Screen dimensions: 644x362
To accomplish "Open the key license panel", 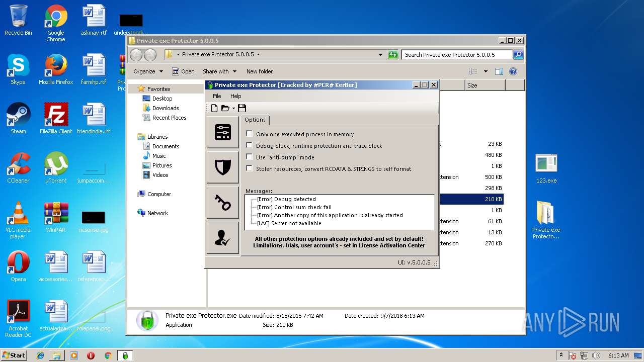I will coord(223,203).
